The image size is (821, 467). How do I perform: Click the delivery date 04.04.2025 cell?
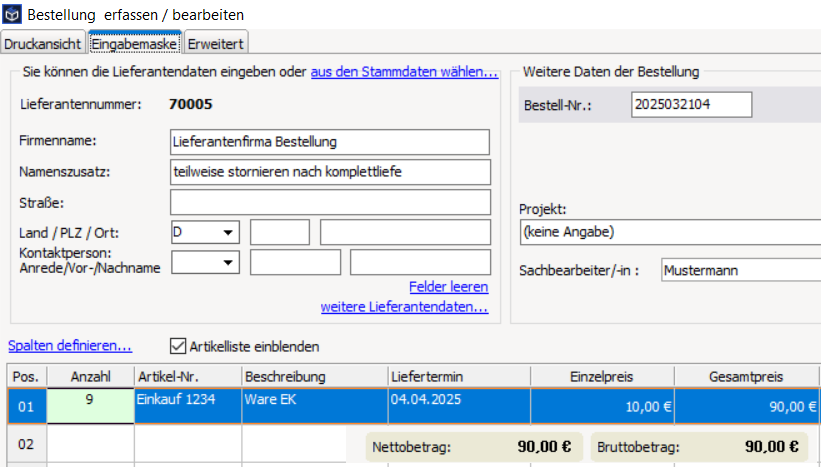[x=459, y=406]
